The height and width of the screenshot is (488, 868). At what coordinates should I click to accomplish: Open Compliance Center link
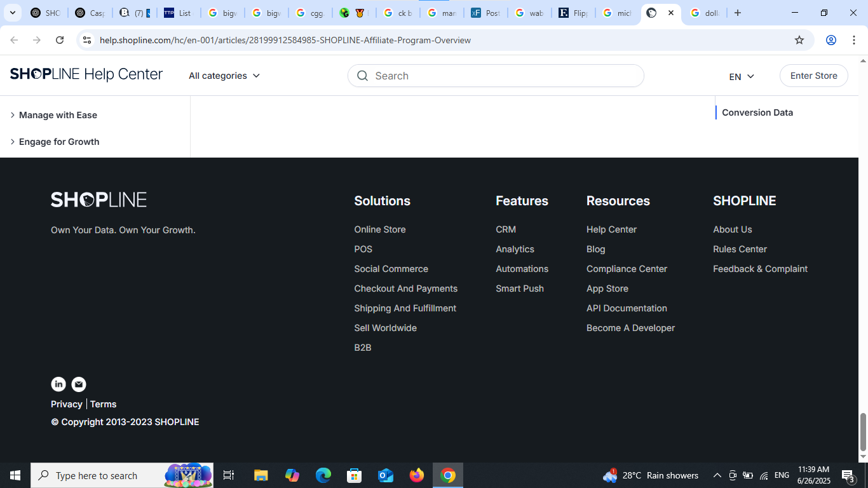click(627, 269)
